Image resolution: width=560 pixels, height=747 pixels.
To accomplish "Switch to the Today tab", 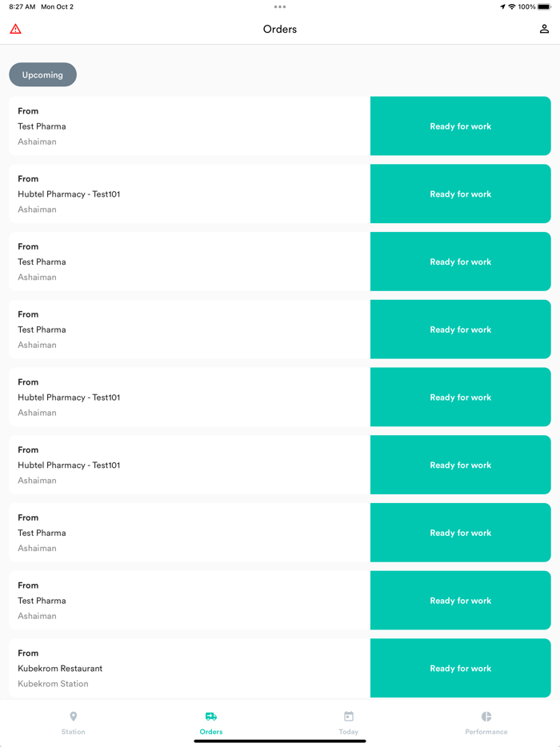I will (x=348, y=724).
